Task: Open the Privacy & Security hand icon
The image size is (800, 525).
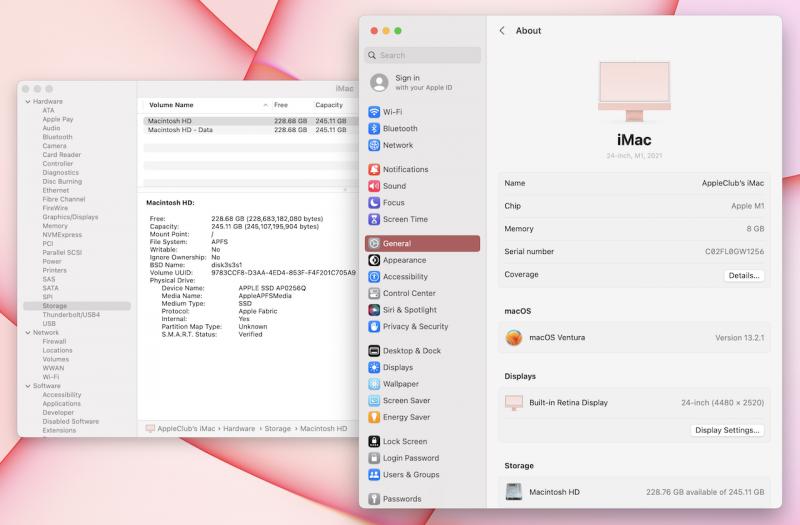Action: point(374,327)
